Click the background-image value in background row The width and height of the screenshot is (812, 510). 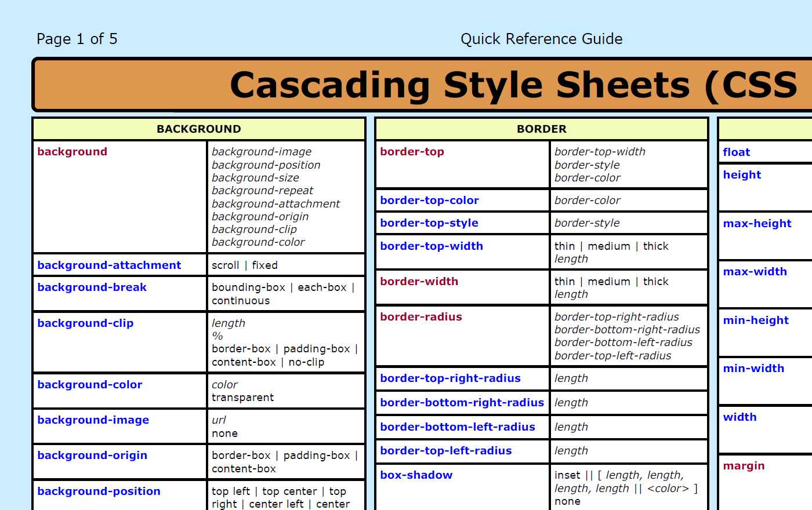[262, 152]
